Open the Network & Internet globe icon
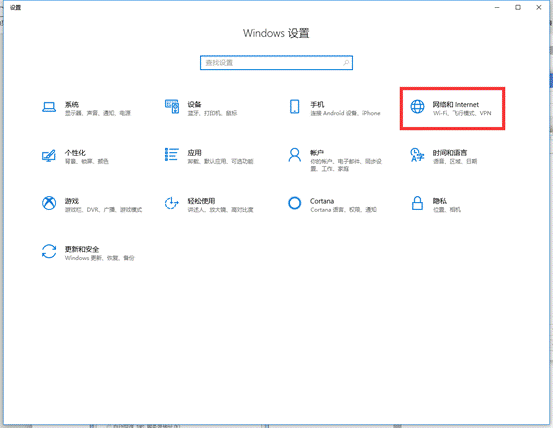Image resolution: width=553 pixels, height=428 pixels. (417, 106)
